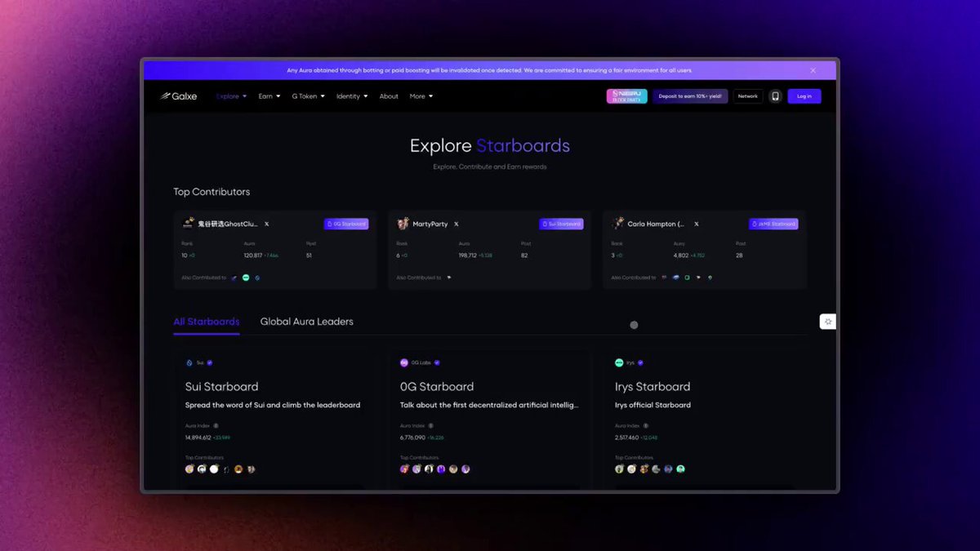Click Aura Index info icon on Sui Starboard
Image resolution: width=980 pixels, height=551 pixels.
(216, 425)
